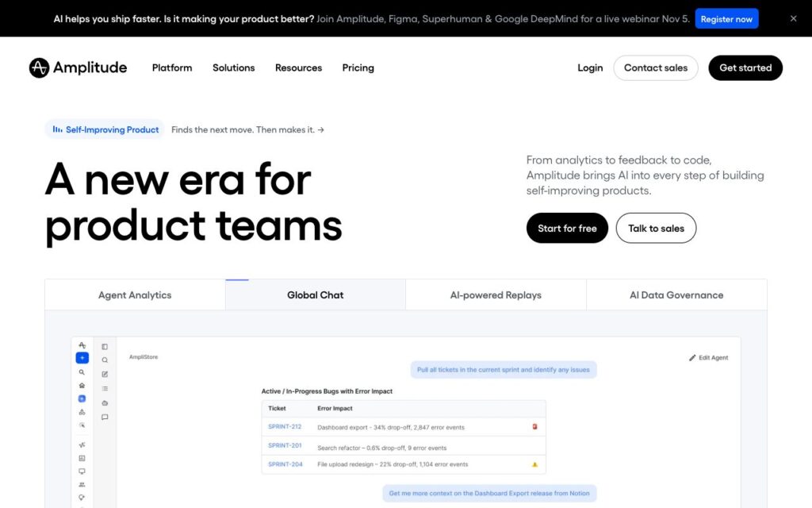Click the Amplitude logo icon atop the demo sidebar

82,344
